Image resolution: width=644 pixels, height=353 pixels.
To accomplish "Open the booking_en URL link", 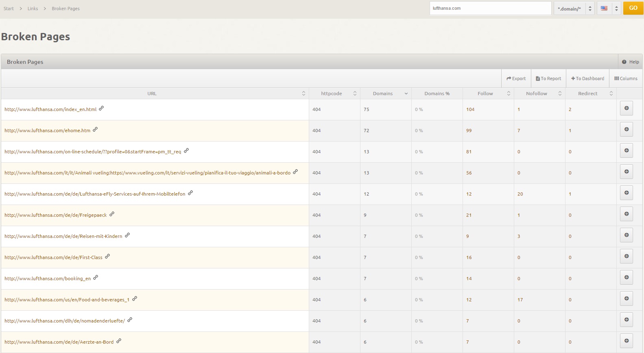I will 48,279.
